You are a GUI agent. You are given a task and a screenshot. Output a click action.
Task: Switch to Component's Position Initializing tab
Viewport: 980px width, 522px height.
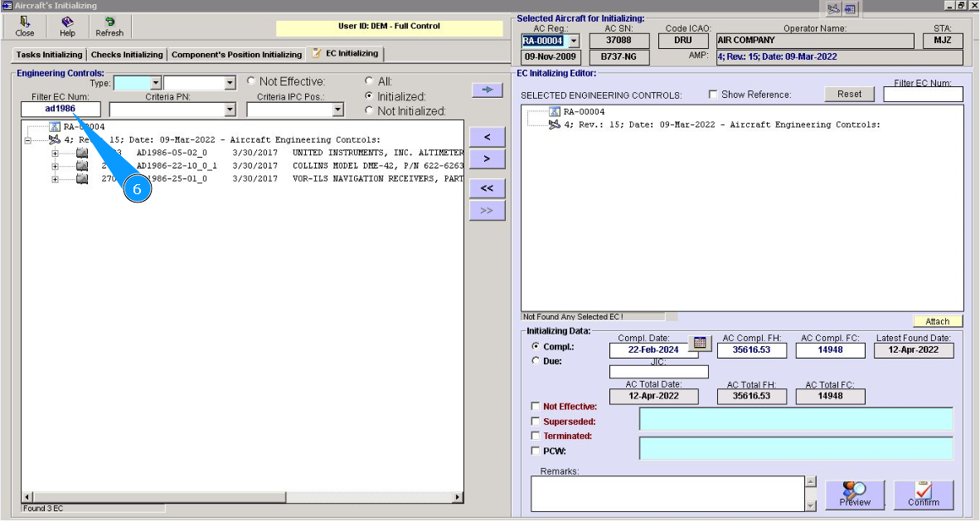(236, 55)
